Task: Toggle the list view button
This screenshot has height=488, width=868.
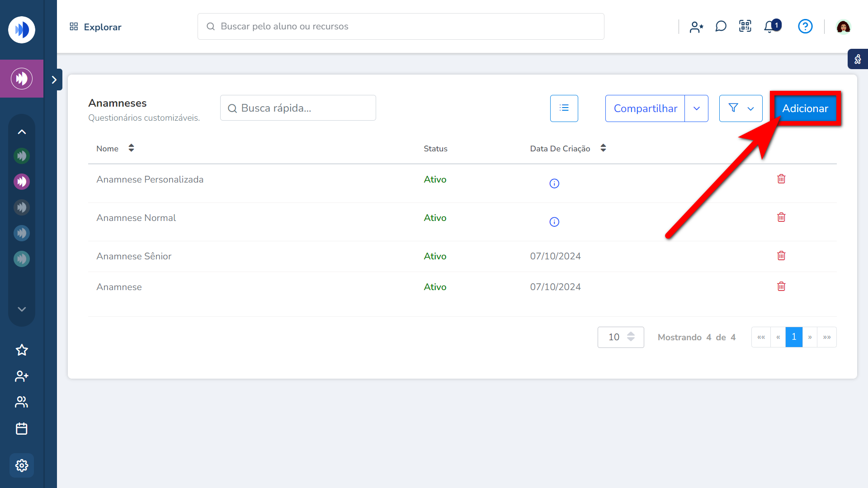Action: [x=564, y=108]
